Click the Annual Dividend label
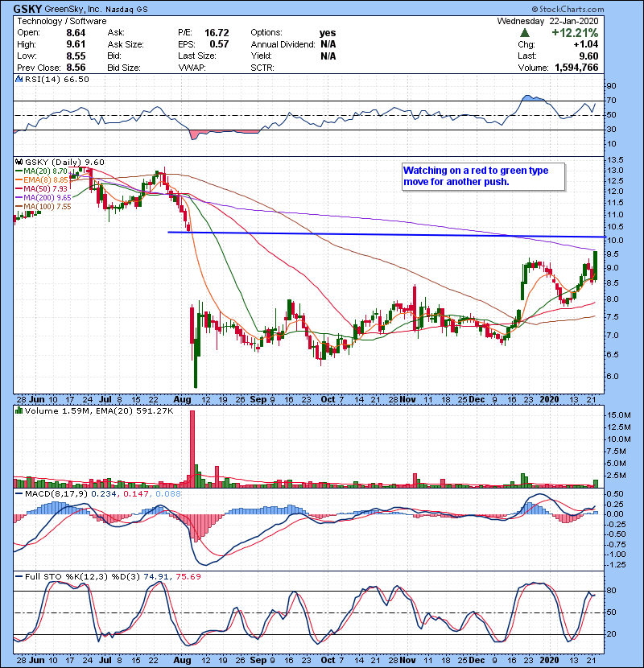 click(x=283, y=44)
